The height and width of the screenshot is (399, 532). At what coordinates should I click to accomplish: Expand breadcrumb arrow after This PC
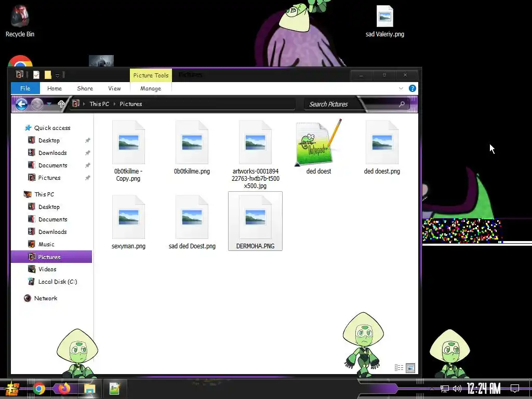click(x=114, y=104)
